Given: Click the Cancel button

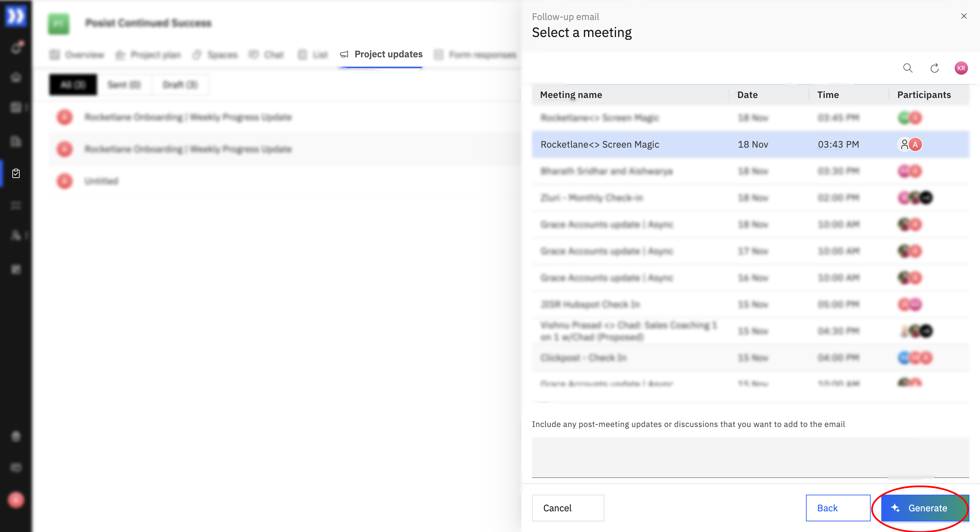Looking at the screenshot, I should click(x=568, y=508).
